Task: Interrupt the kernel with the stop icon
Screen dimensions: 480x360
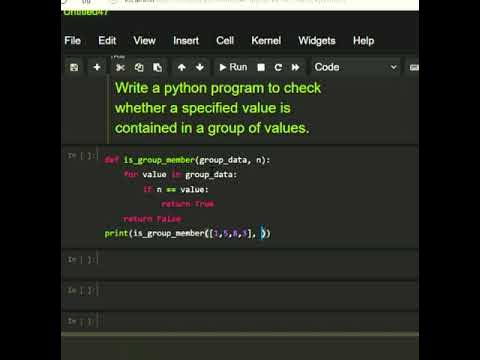Action: (261, 68)
